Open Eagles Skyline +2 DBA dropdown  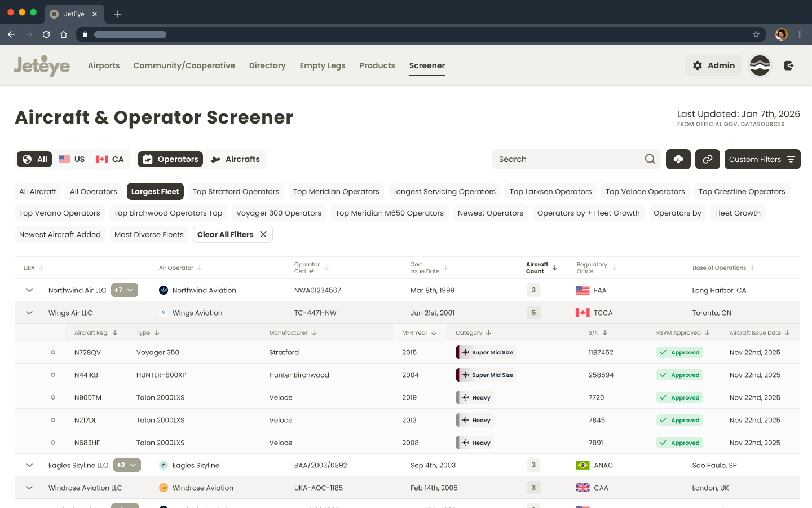coord(127,465)
